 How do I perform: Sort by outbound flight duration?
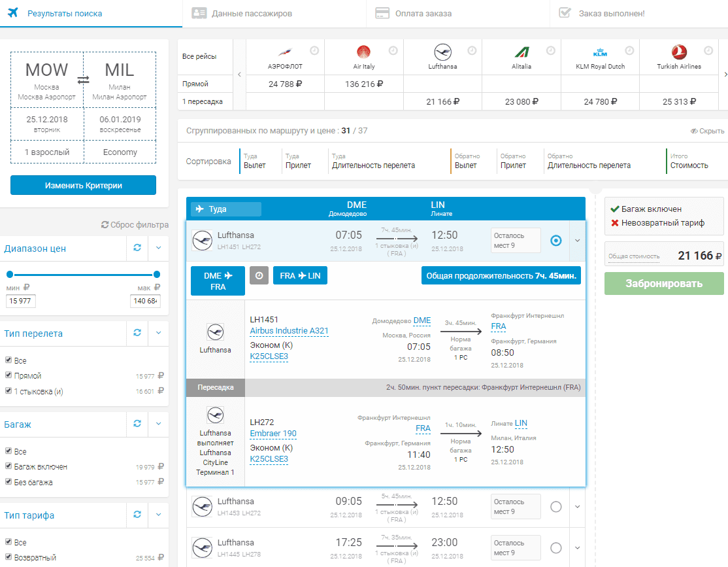(x=373, y=161)
